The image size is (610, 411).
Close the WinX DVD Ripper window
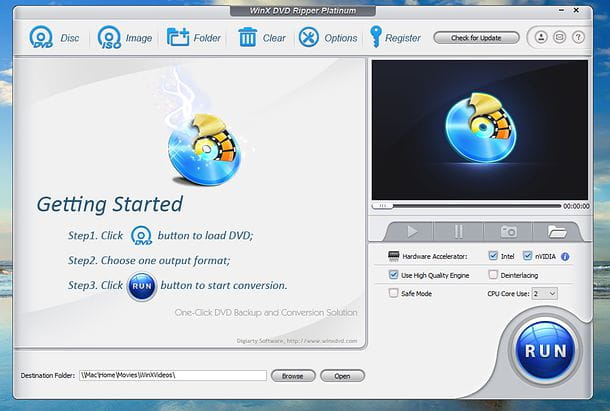(576, 11)
